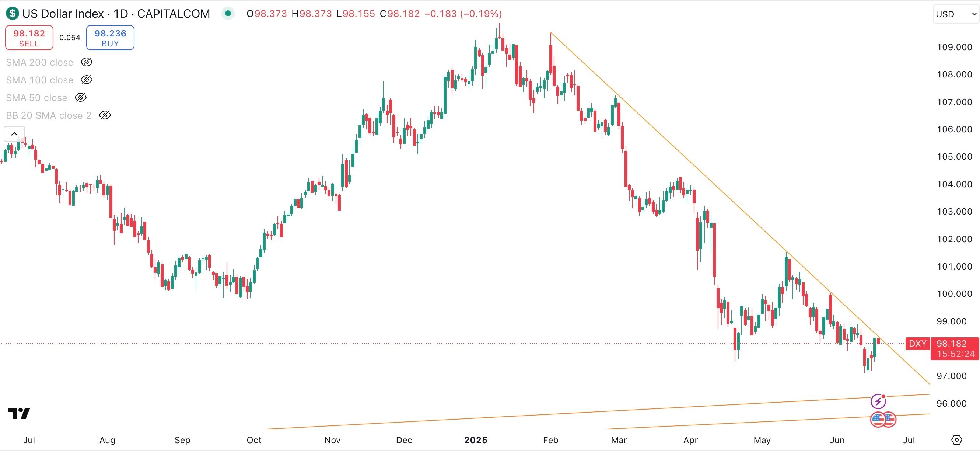Click the Aug label on time axis
980x452 pixels.
click(107, 440)
